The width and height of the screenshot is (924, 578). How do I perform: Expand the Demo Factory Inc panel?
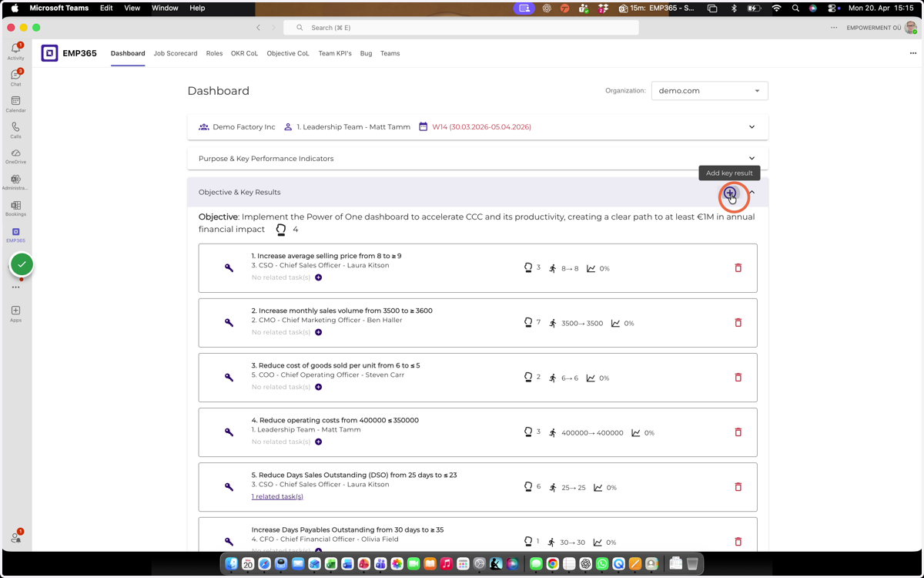752,127
